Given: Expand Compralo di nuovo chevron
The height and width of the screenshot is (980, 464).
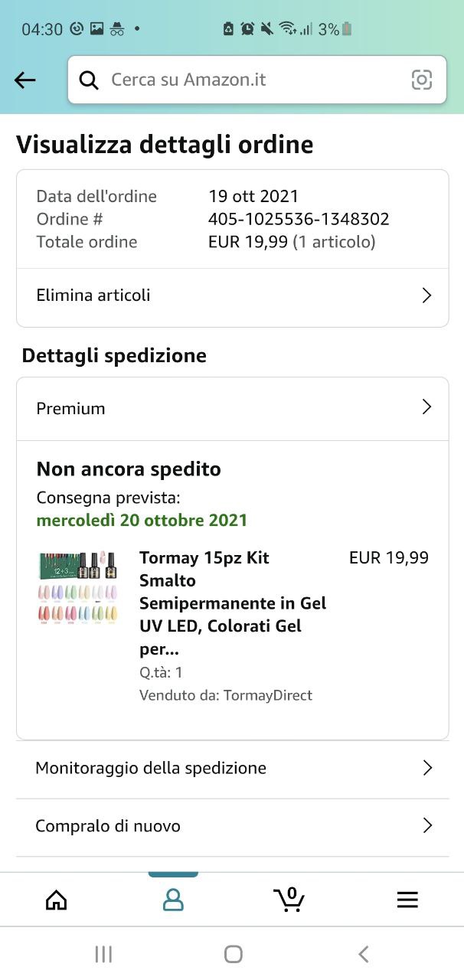Looking at the screenshot, I should click(x=427, y=826).
